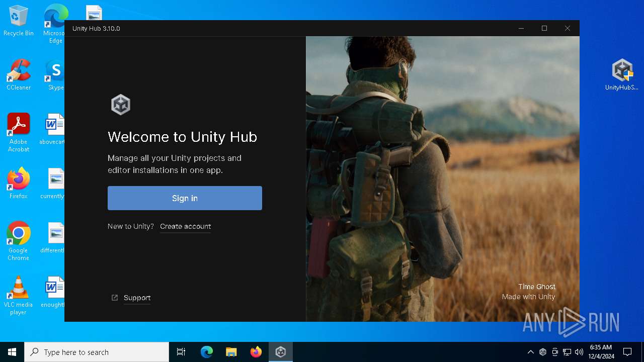
Task: Click the external-link icon beside Support
Action: point(115,298)
